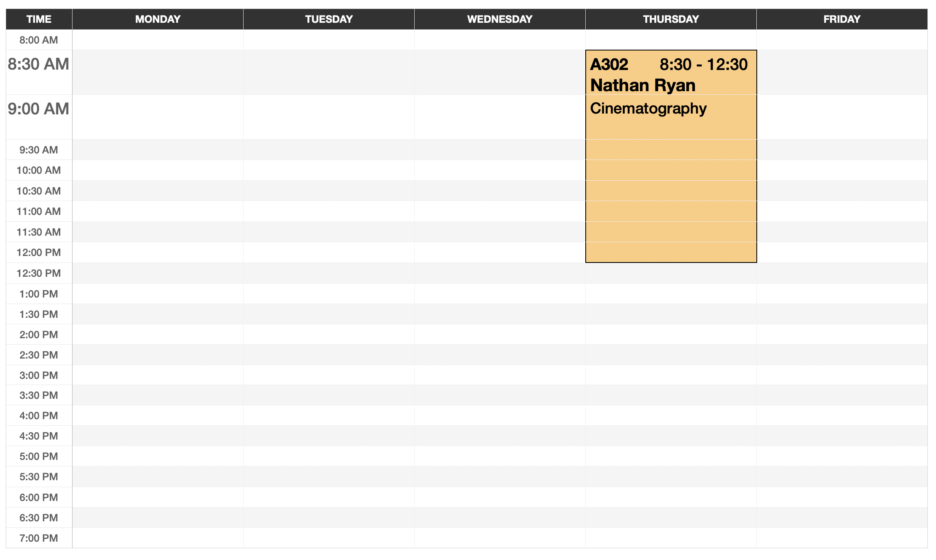This screenshot has width=936, height=560.
Task: Select the event time 8:30 - 12:30
Action: (x=703, y=64)
